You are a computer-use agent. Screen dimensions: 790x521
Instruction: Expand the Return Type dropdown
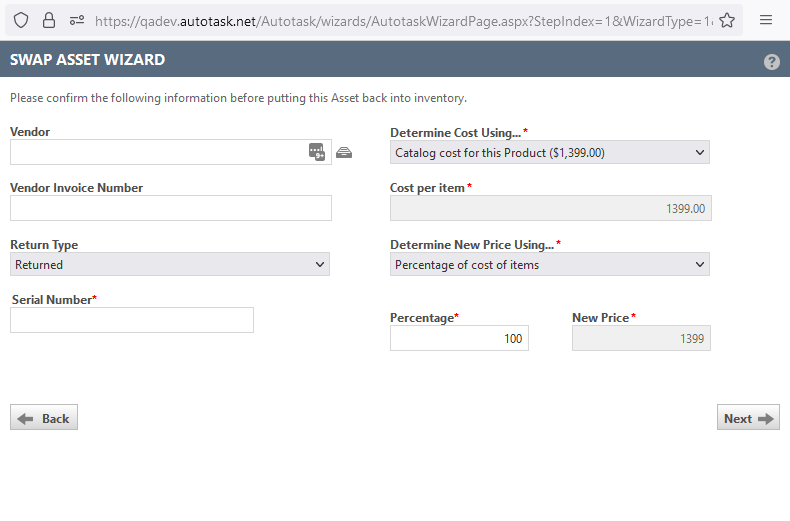[170, 265]
